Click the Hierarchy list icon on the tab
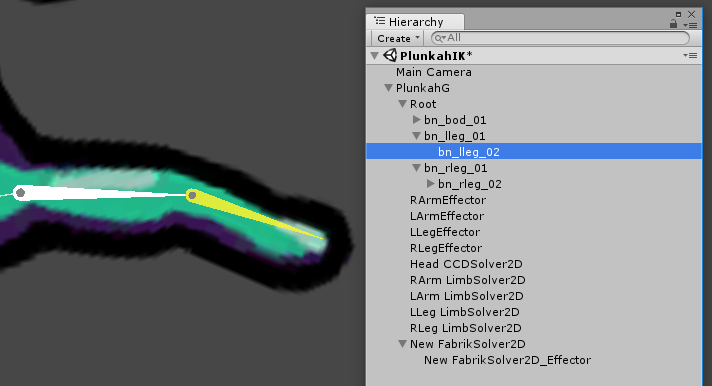 click(x=380, y=21)
